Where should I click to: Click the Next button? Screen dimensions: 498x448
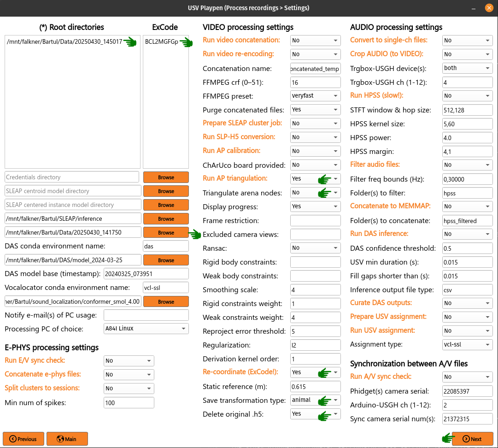click(472, 439)
